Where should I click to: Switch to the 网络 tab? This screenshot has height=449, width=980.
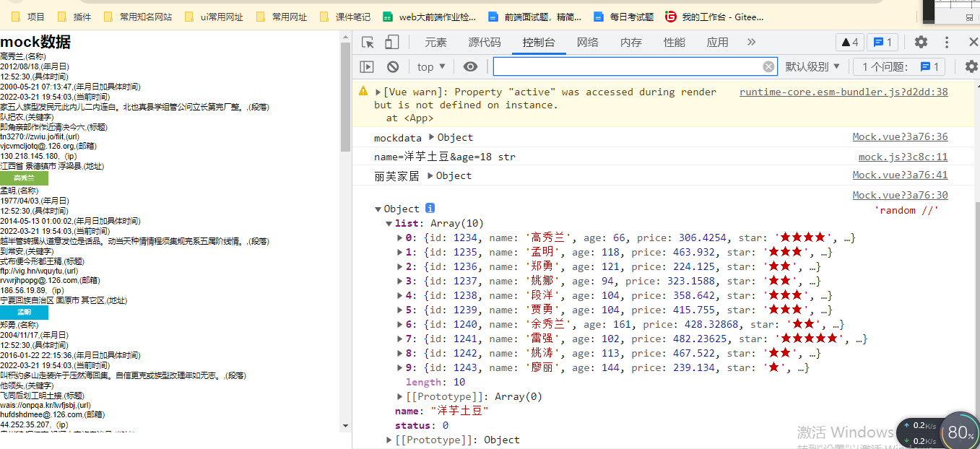pyautogui.click(x=587, y=43)
